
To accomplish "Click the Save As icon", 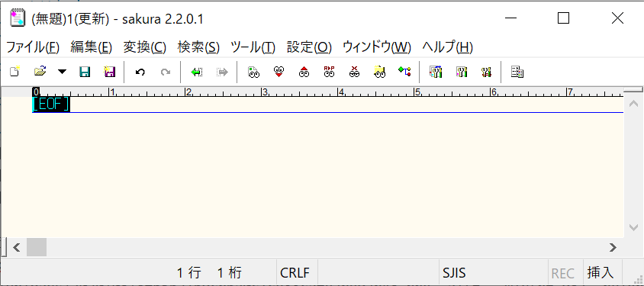I will 109,72.
